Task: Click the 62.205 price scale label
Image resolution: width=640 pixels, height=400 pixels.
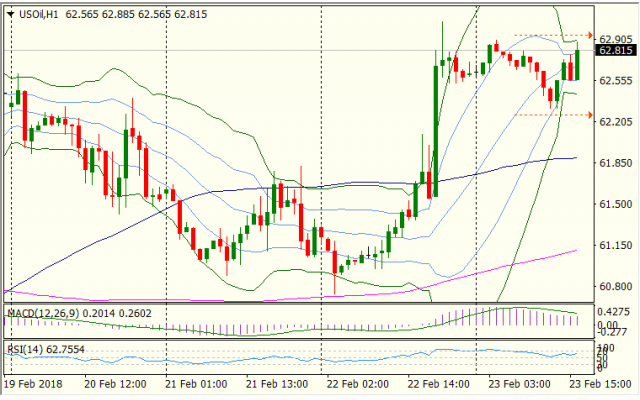Action: pos(616,122)
